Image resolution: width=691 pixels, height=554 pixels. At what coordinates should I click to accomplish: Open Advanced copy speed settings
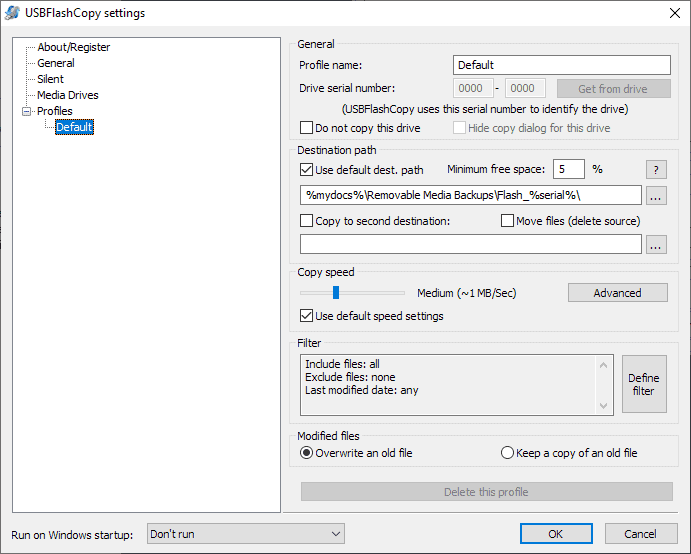tap(617, 293)
